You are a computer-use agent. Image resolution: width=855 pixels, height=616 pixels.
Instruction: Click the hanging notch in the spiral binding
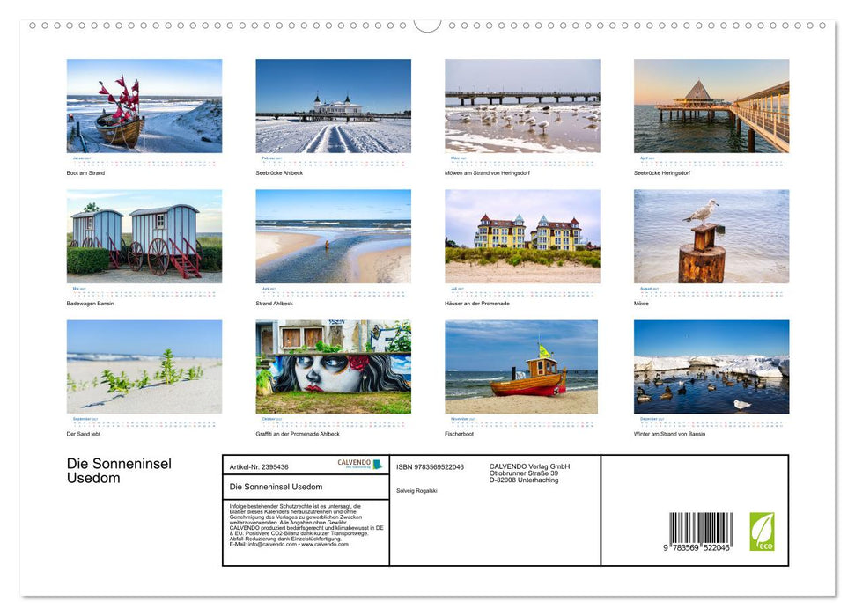(428, 26)
